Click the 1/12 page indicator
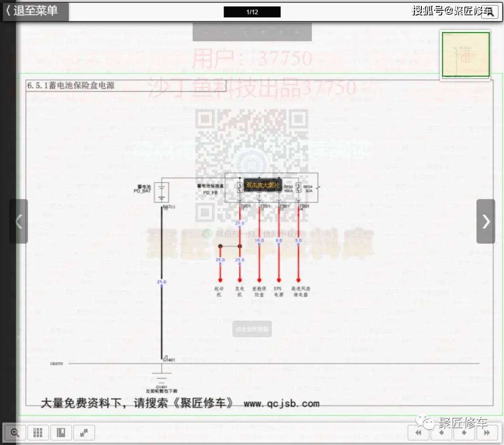Screen dimensions: 504x445 [x=252, y=12]
